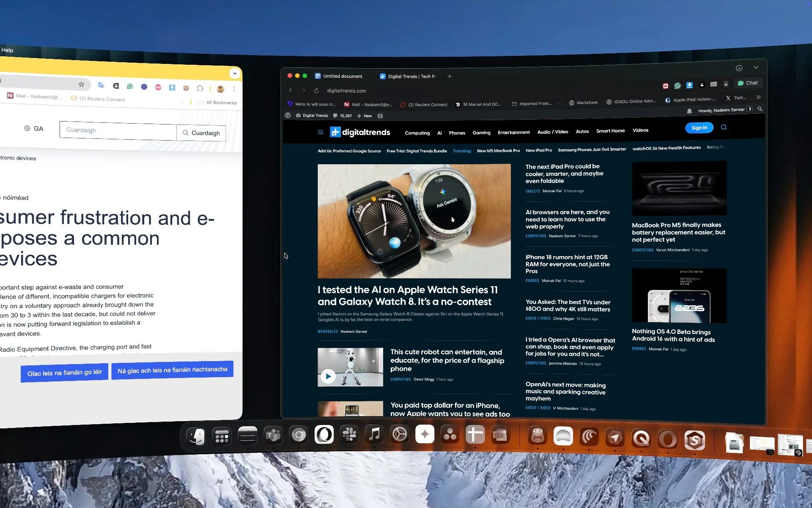The height and width of the screenshot is (508, 812).
Task: Click the blue download extension in dark browser
Action: (689, 85)
